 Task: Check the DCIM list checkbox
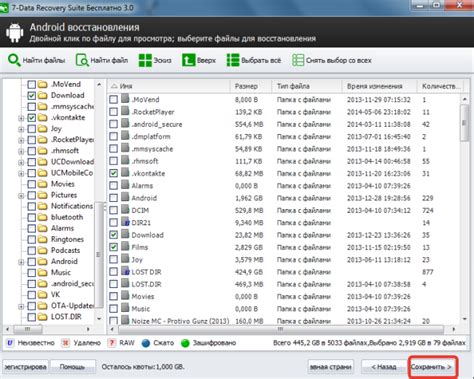click(x=113, y=210)
